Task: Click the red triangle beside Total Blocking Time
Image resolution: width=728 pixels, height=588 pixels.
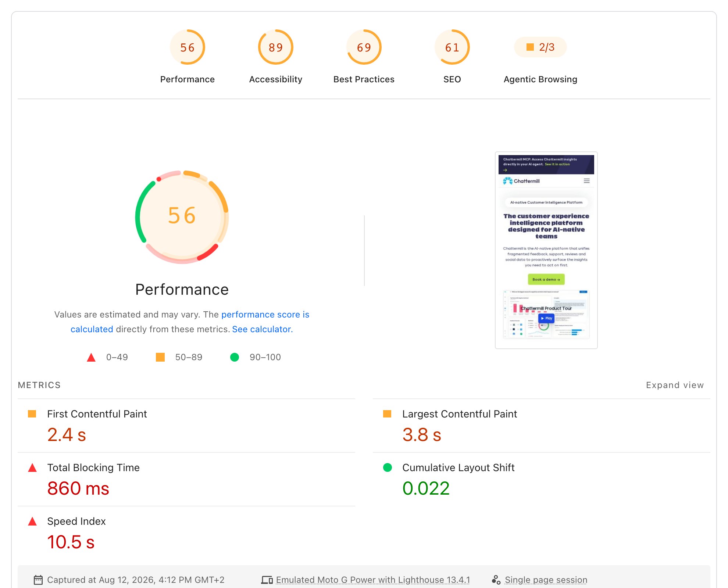Action: 32,467
